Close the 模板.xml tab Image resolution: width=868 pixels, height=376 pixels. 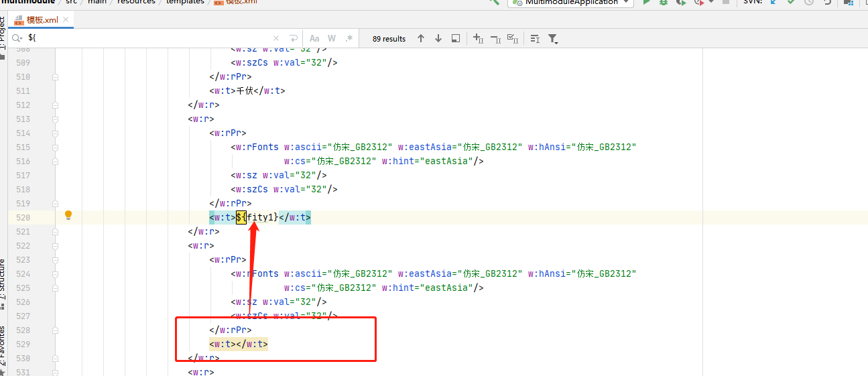click(x=66, y=20)
